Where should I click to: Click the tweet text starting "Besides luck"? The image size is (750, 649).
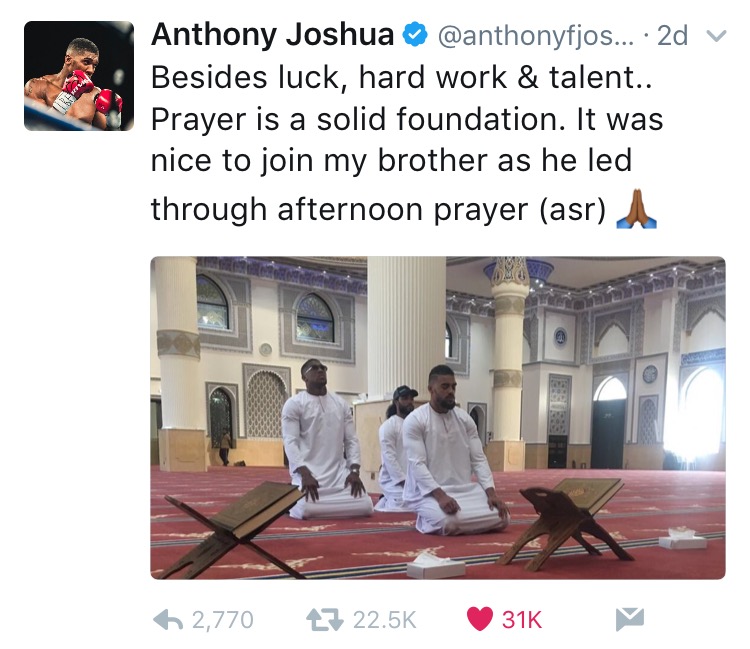tap(407, 143)
